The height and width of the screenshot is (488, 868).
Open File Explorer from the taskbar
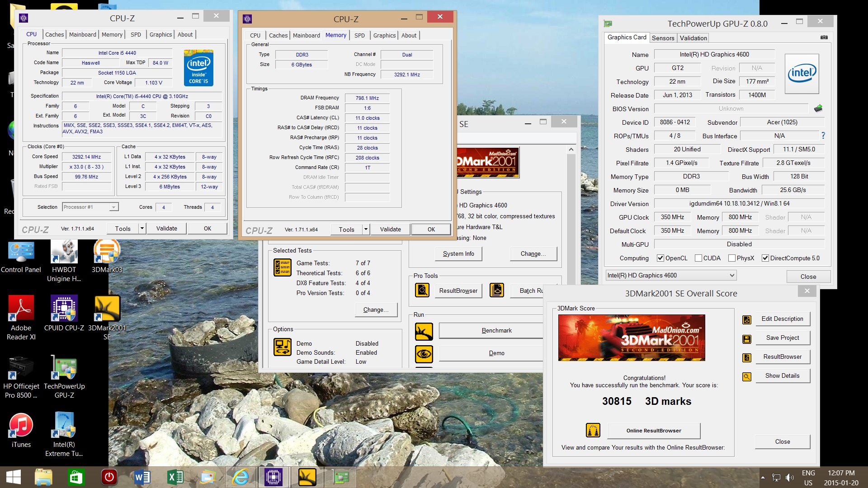point(43,477)
